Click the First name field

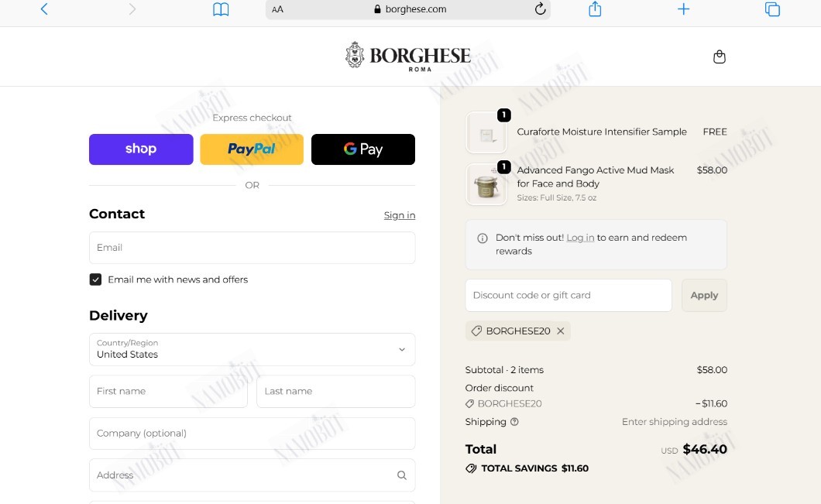[168, 391]
